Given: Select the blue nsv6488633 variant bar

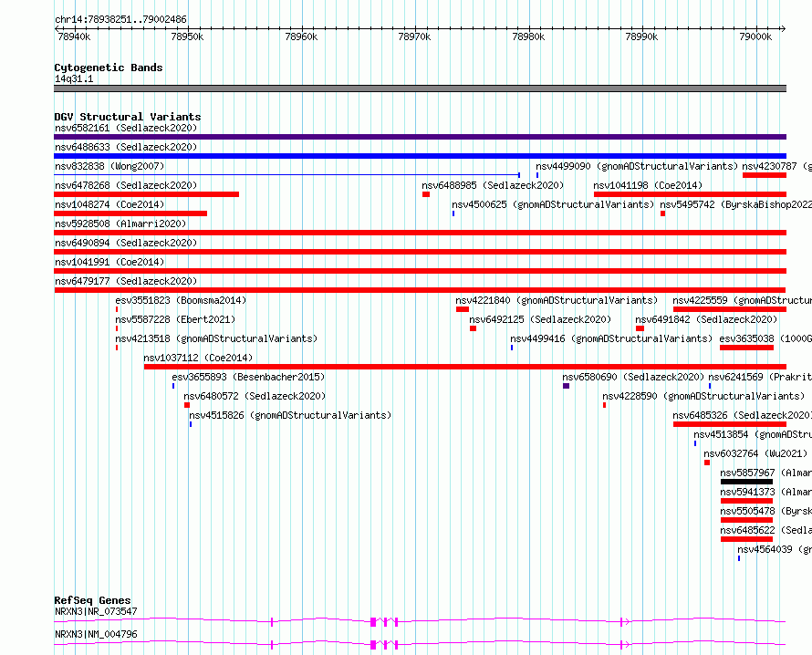Looking at the screenshot, I should [420, 156].
